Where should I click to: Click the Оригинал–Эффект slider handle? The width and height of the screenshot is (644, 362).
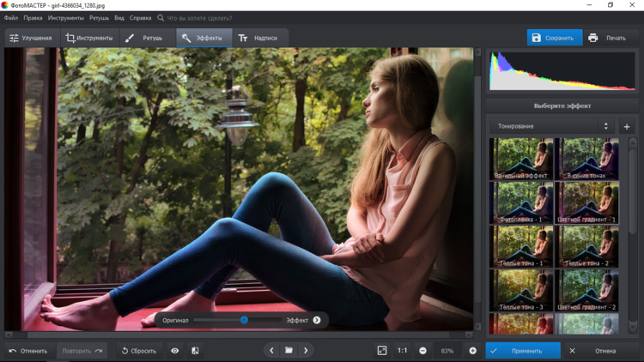point(244,320)
